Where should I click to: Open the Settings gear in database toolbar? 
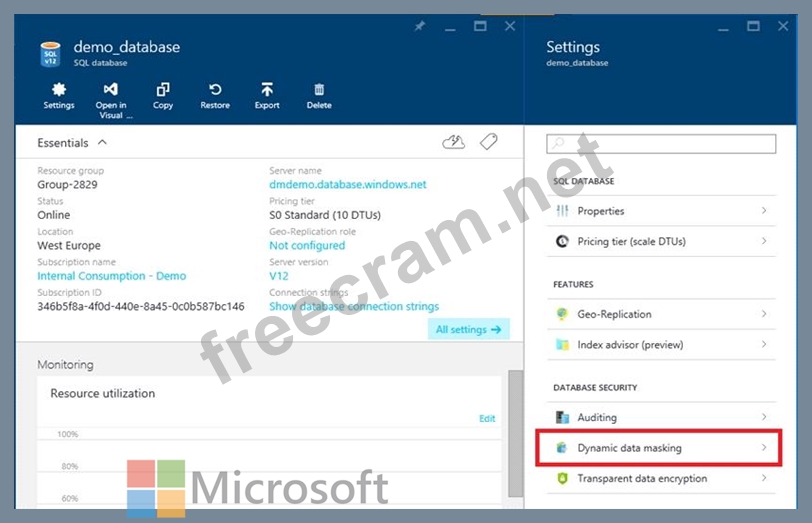[59, 90]
